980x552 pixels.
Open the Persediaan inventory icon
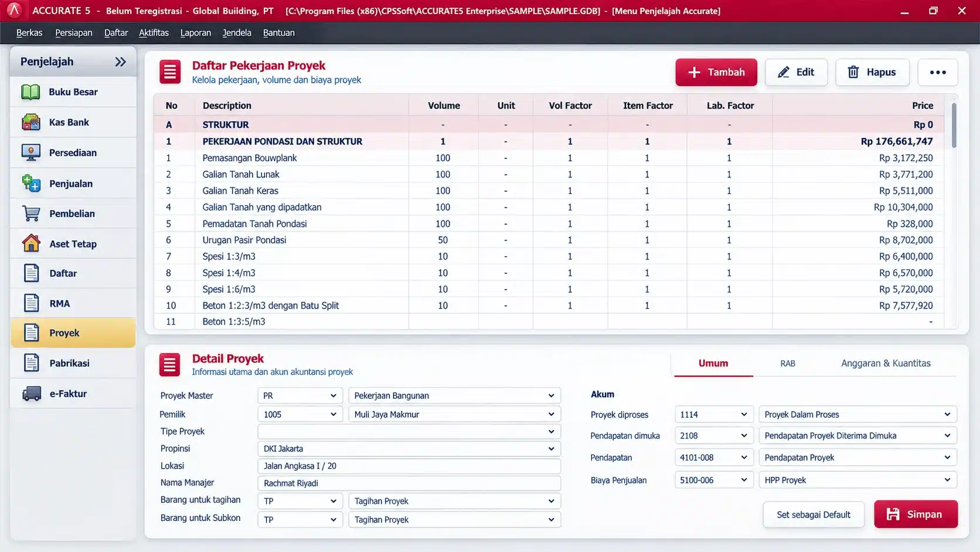(30, 153)
